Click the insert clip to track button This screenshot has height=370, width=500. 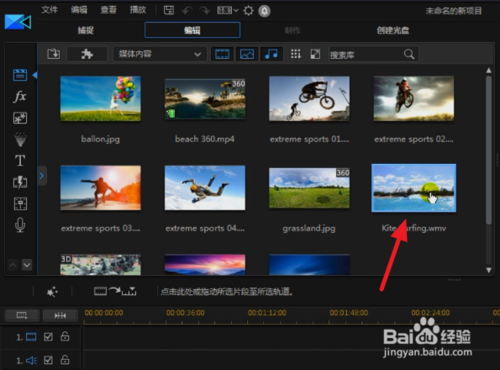[x=115, y=291]
